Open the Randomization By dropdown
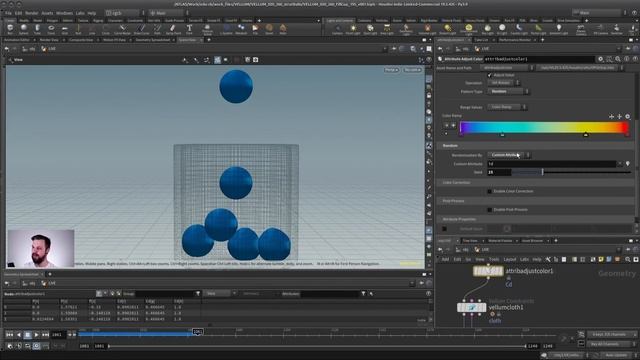The image size is (640, 360). [x=509, y=155]
